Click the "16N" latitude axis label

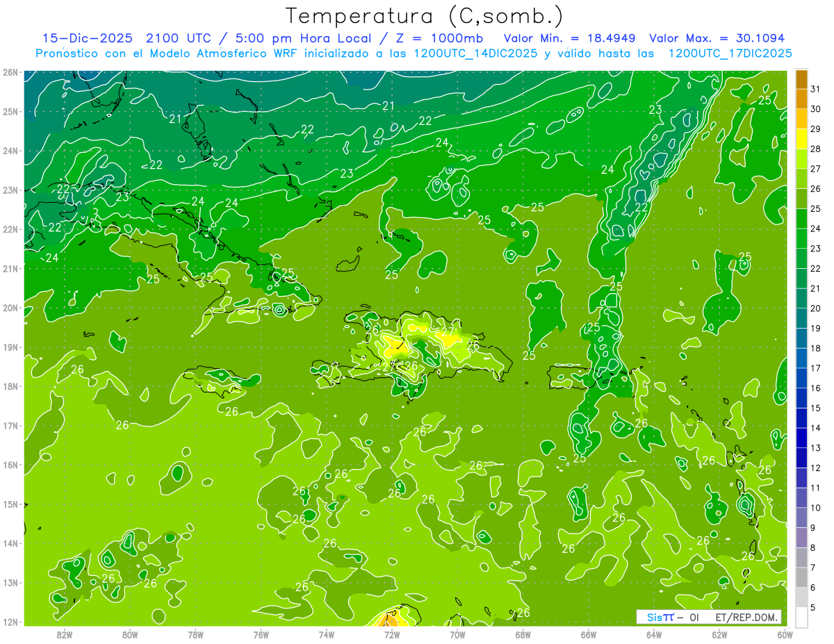tap(10, 465)
